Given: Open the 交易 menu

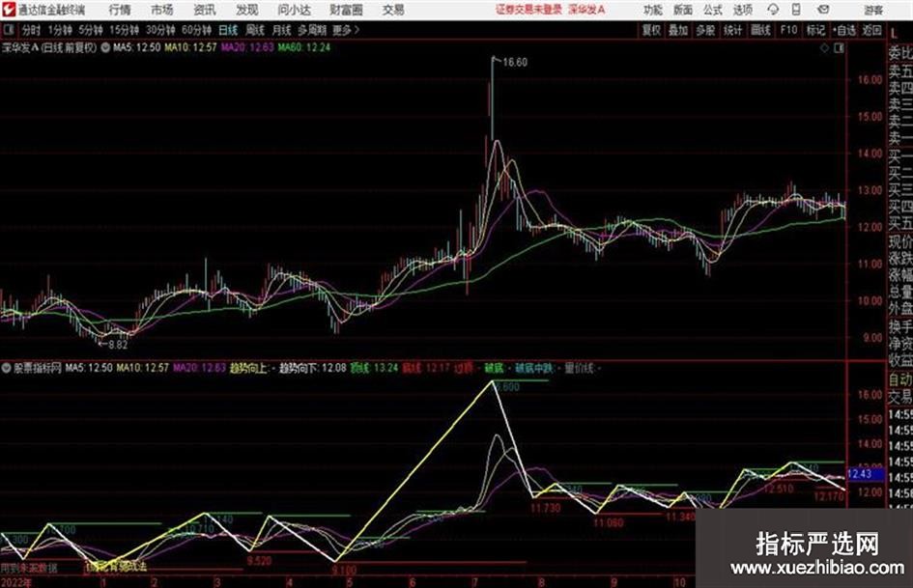Looking at the screenshot, I should [x=393, y=10].
